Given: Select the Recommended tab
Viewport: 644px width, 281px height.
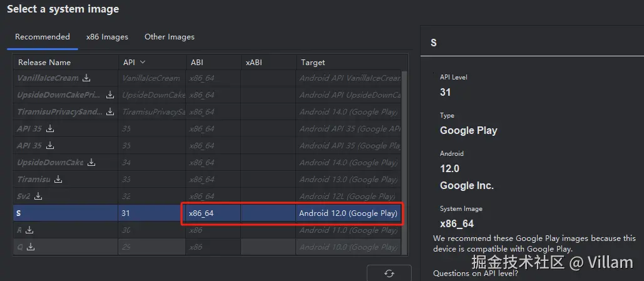Looking at the screenshot, I should (43, 37).
